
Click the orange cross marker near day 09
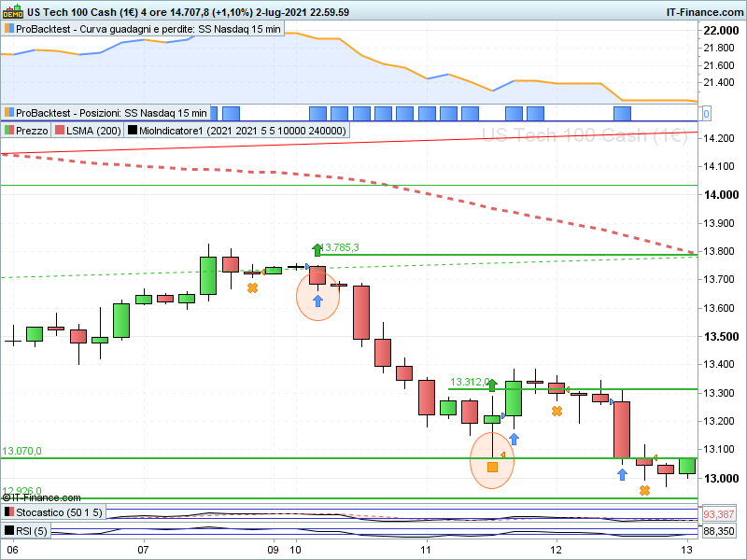click(x=252, y=288)
